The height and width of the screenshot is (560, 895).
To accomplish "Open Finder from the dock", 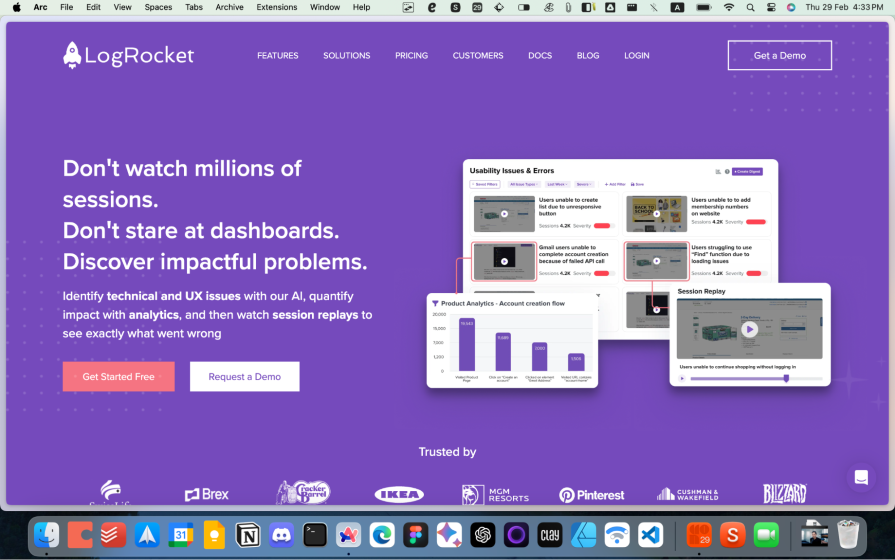I will click(46, 535).
